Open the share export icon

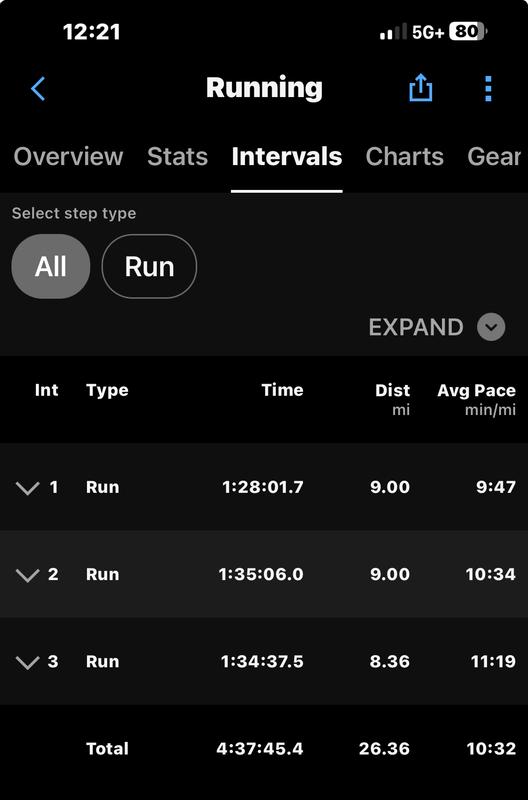(421, 88)
